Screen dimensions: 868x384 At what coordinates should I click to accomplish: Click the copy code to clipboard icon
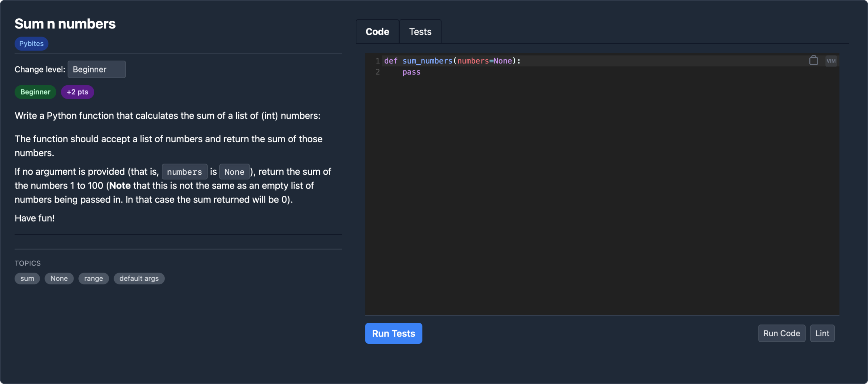click(x=813, y=60)
